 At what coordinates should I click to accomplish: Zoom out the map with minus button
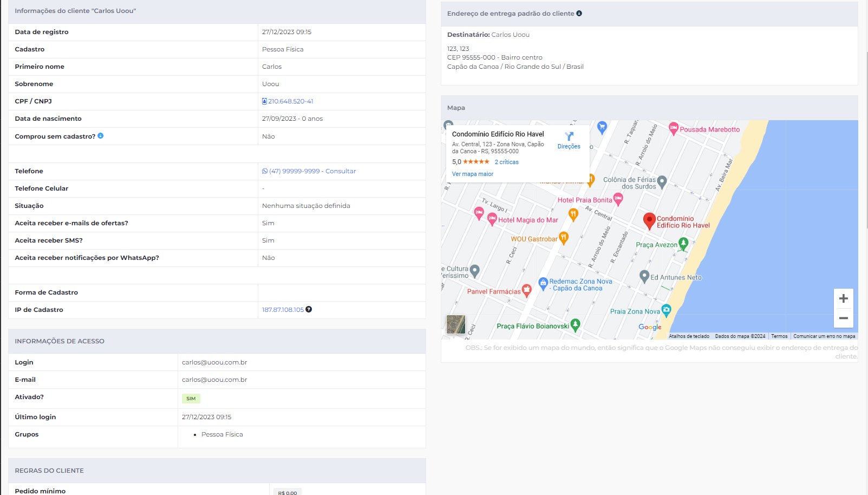point(843,318)
